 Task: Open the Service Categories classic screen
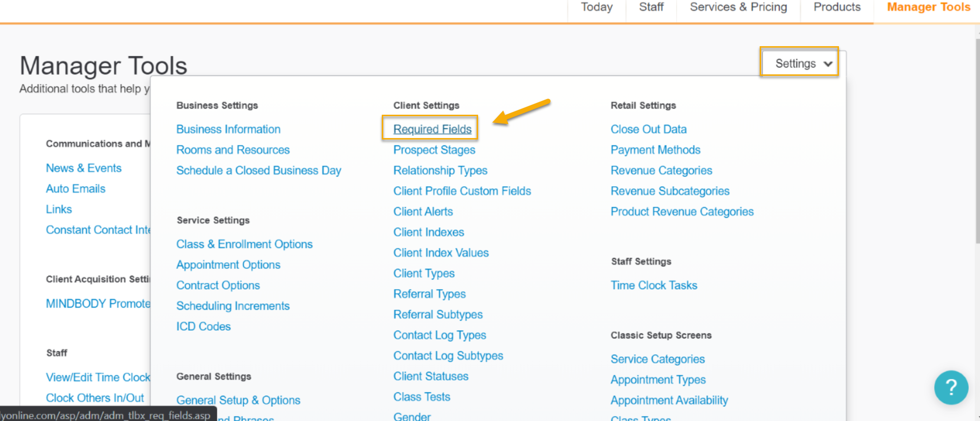click(x=658, y=359)
